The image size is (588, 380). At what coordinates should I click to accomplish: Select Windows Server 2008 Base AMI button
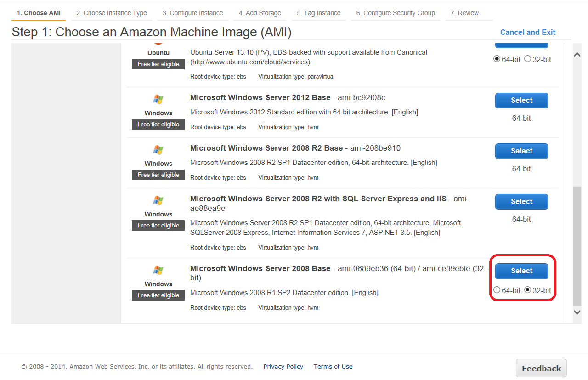(521, 271)
